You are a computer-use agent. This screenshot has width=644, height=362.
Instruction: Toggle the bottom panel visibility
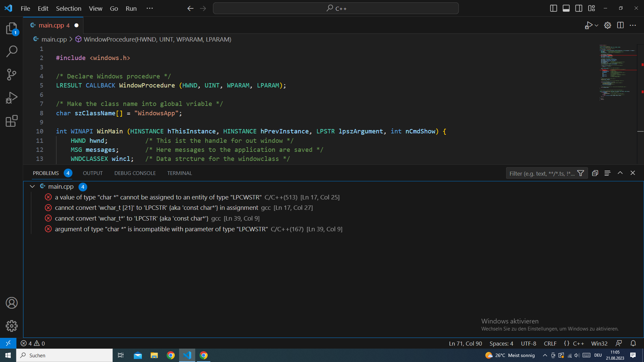click(x=566, y=8)
